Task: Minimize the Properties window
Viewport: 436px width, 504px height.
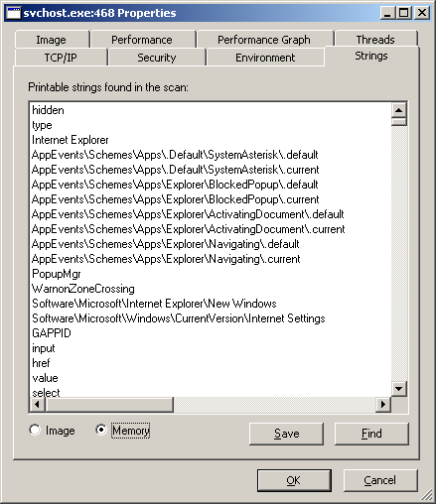Action: [387, 13]
